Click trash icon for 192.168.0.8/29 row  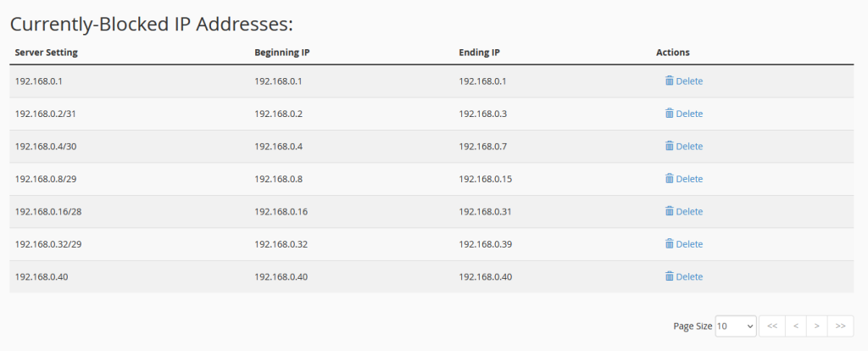coord(669,178)
